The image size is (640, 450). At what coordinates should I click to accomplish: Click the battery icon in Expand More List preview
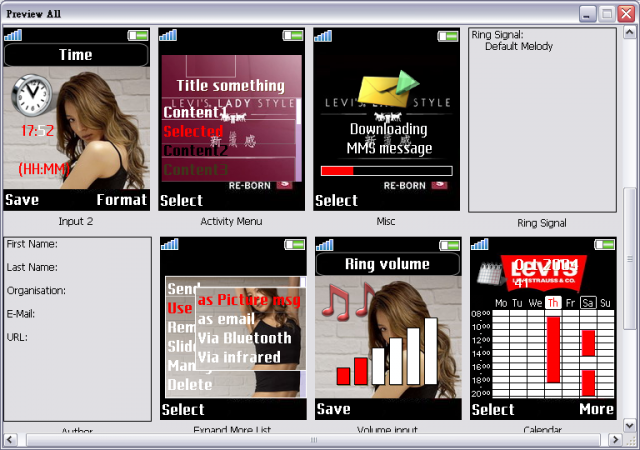[x=294, y=245]
